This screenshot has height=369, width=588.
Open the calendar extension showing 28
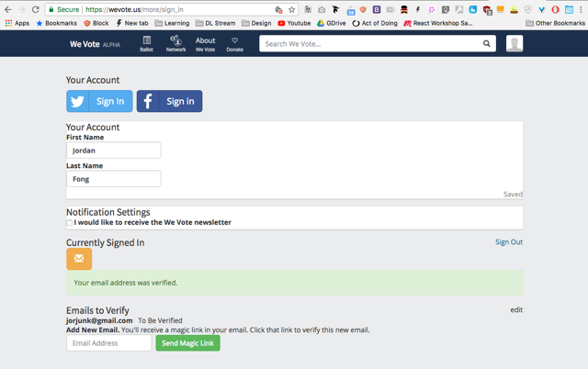click(x=350, y=10)
